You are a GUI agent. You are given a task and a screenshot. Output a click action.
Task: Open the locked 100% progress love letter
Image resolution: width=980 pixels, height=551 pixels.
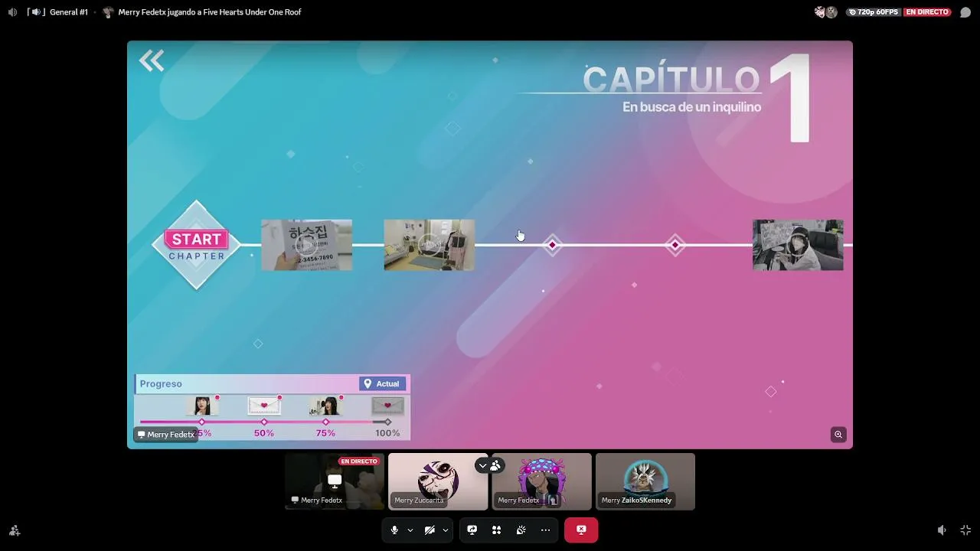click(387, 406)
